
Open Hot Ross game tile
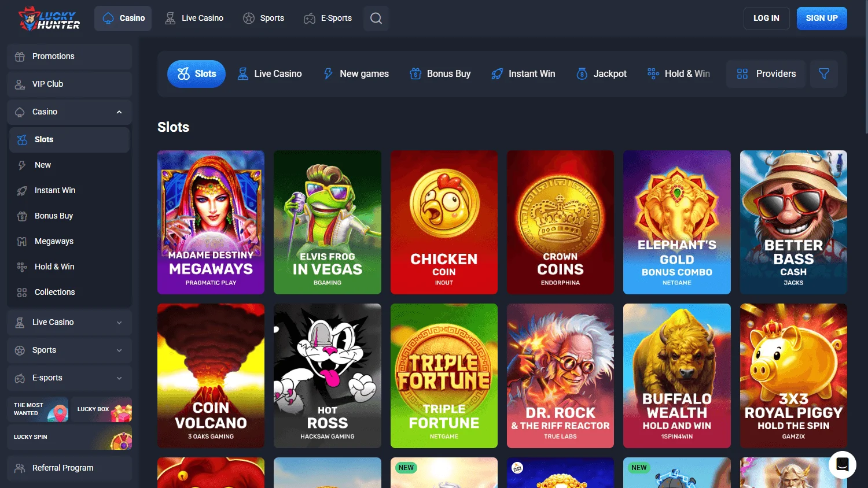(x=328, y=376)
